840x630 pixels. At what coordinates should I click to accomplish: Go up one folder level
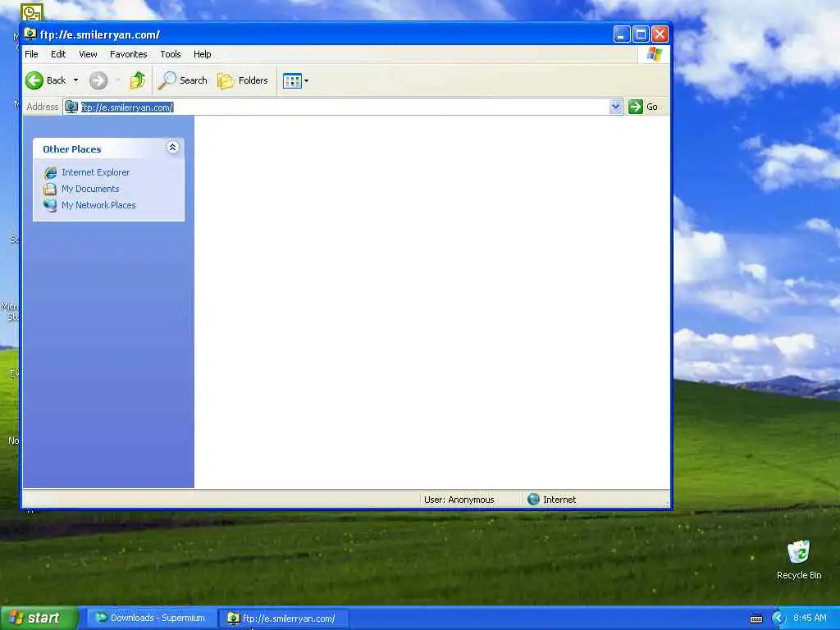(138, 80)
